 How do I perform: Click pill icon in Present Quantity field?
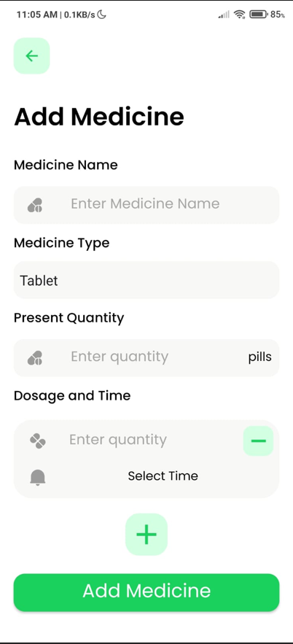point(35,357)
